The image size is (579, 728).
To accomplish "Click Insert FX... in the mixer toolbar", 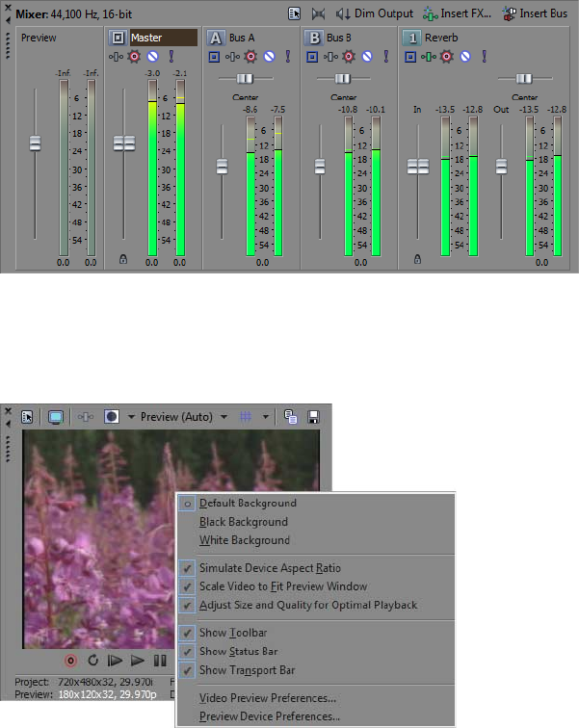I will click(457, 13).
